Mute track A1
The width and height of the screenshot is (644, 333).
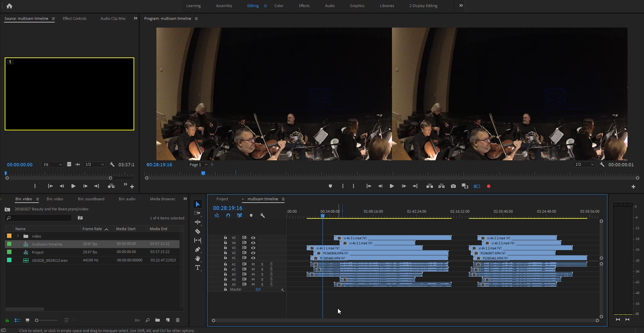tap(253, 264)
